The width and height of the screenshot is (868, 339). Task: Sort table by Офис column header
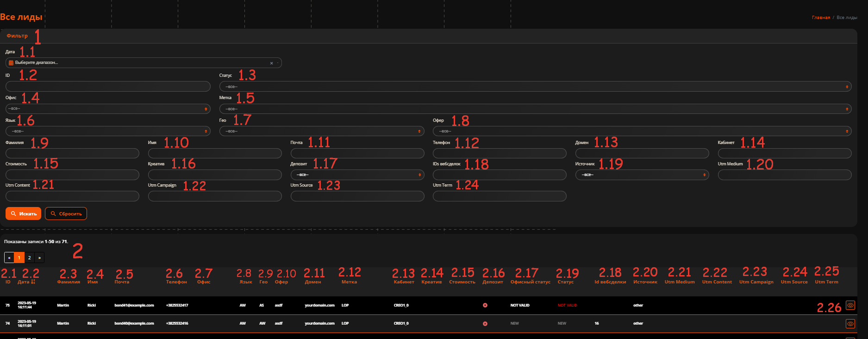tap(204, 282)
